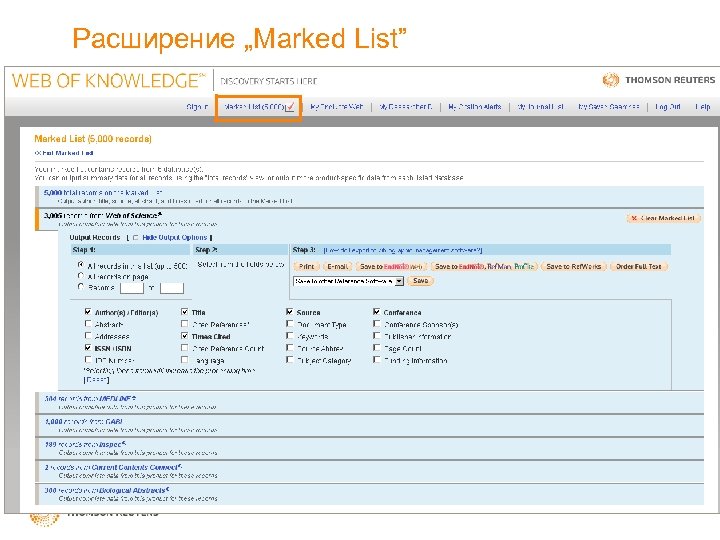Uncheck the ISSN / ISBN checkbox

tap(88, 348)
